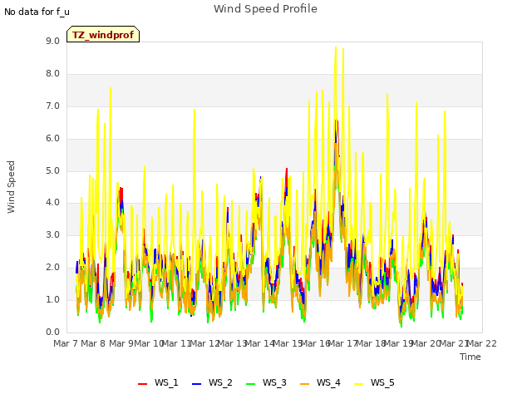The width and height of the screenshot is (532, 399).
Task: Click the 9.0 y-axis tick label
Action: coord(52,41)
